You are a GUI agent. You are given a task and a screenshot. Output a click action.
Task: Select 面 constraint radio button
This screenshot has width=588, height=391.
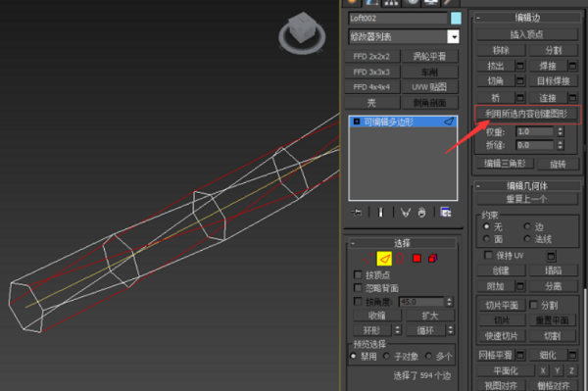[x=486, y=238]
